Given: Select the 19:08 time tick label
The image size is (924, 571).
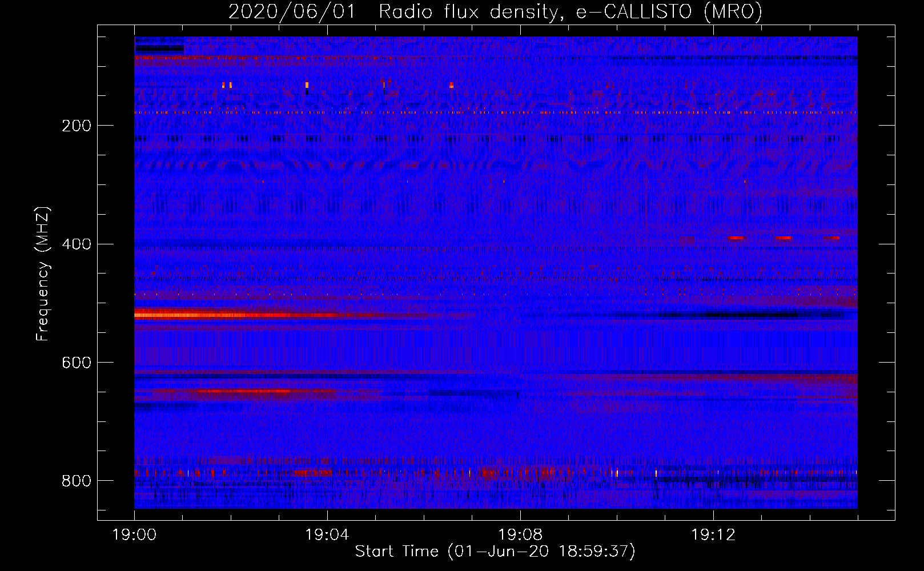Looking at the screenshot, I should click(x=520, y=534).
